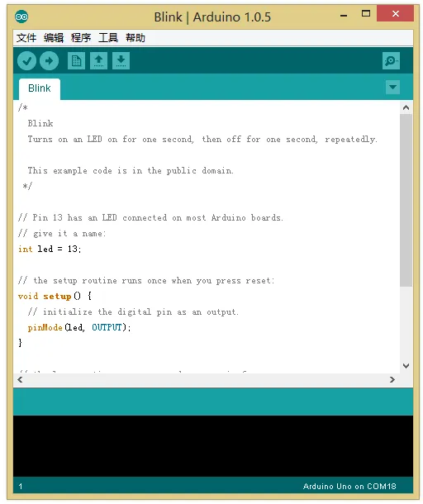This screenshot has width=423, height=504.
Task: Click the vertical scrollbar up arrow
Action: (406, 107)
